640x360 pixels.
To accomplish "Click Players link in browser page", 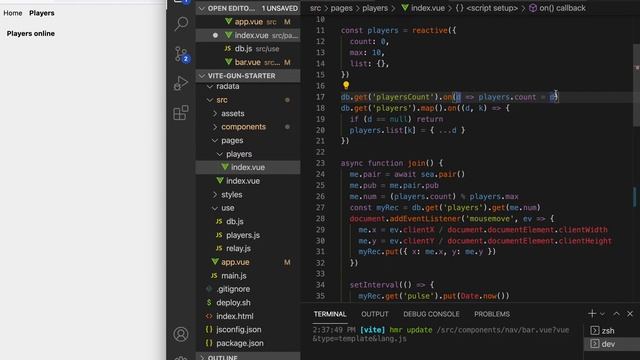I will 42,13.
